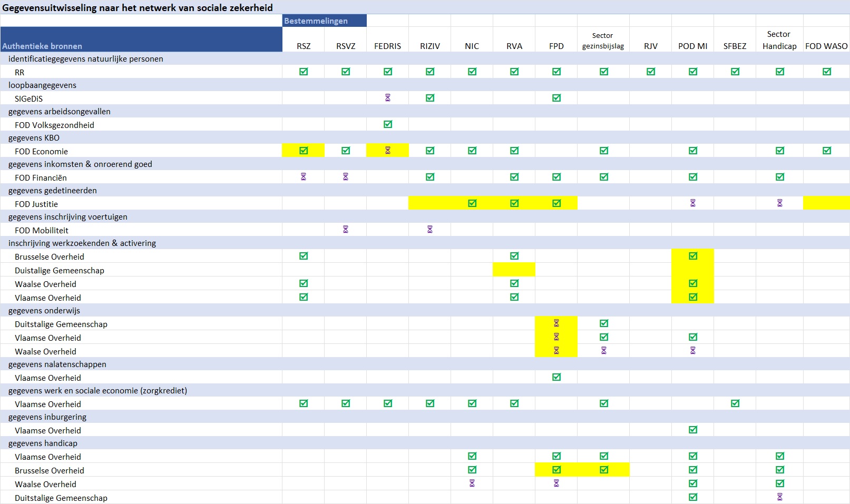Click the hourglass in FOD Economie FEDRIS cell

point(387,151)
